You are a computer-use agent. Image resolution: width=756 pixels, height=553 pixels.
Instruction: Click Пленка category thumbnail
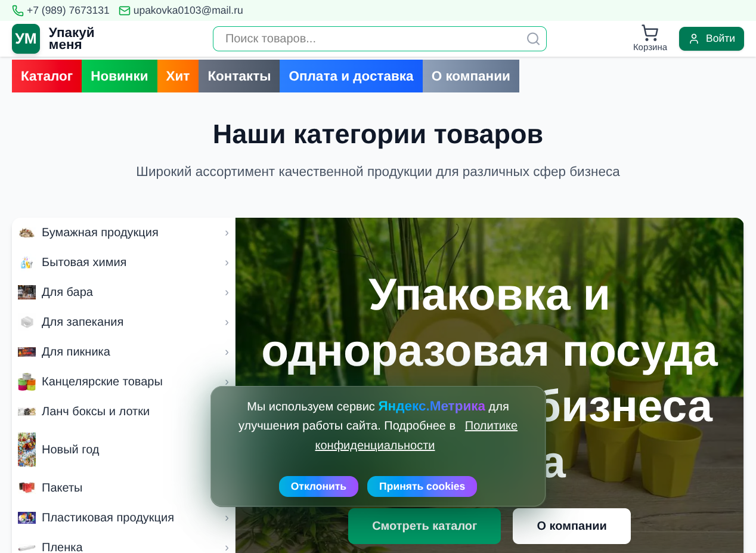(x=27, y=548)
